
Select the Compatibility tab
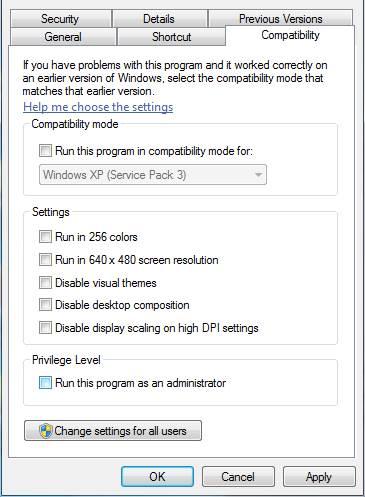coord(290,35)
